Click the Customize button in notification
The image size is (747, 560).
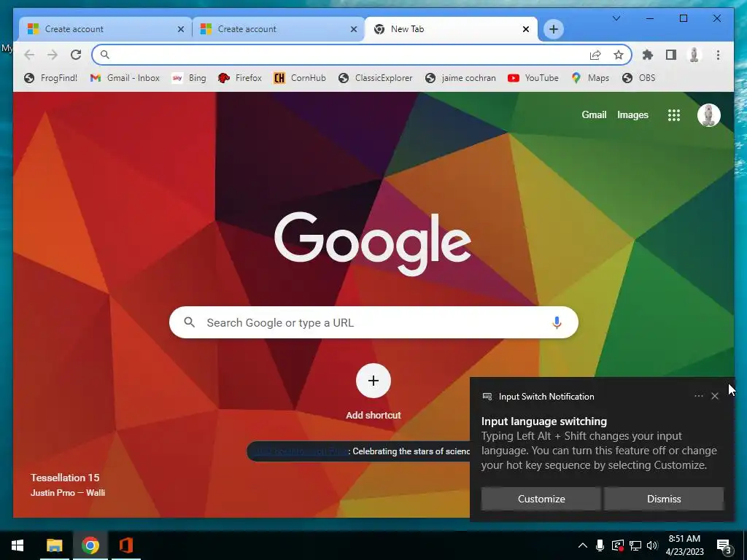point(541,499)
